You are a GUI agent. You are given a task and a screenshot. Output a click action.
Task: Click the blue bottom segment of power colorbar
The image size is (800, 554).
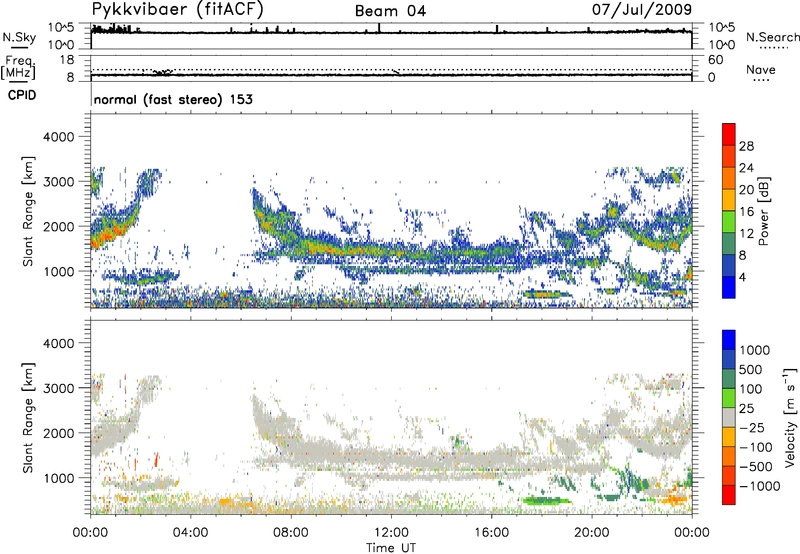point(729,287)
